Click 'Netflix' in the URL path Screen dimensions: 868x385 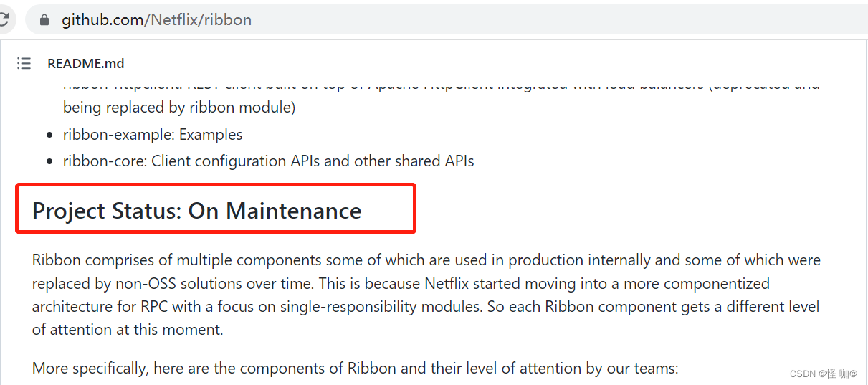(173, 20)
